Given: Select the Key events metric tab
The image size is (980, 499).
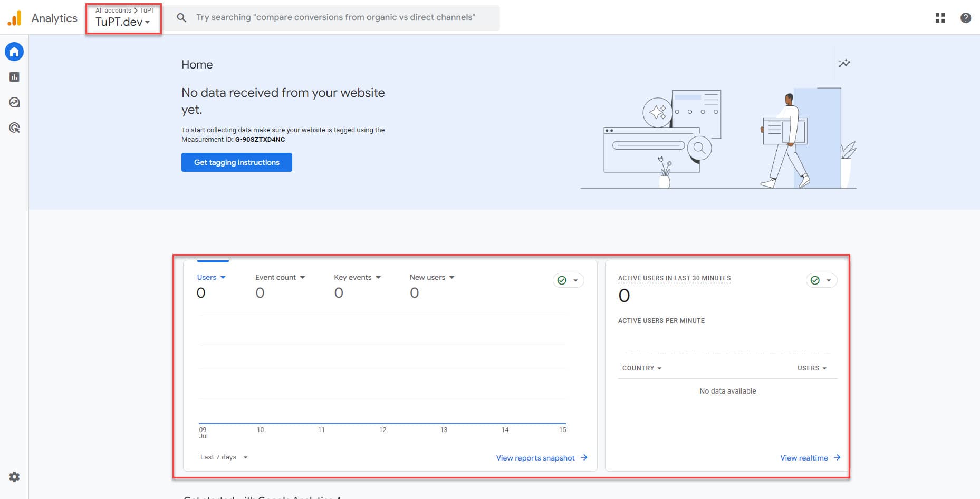Looking at the screenshot, I should [x=357, y=277].
